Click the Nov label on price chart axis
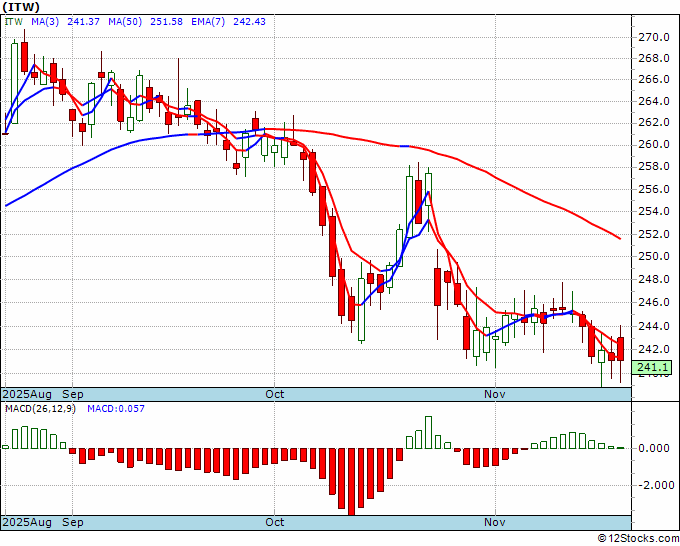680x546 pixels. (x=495, y=394)
